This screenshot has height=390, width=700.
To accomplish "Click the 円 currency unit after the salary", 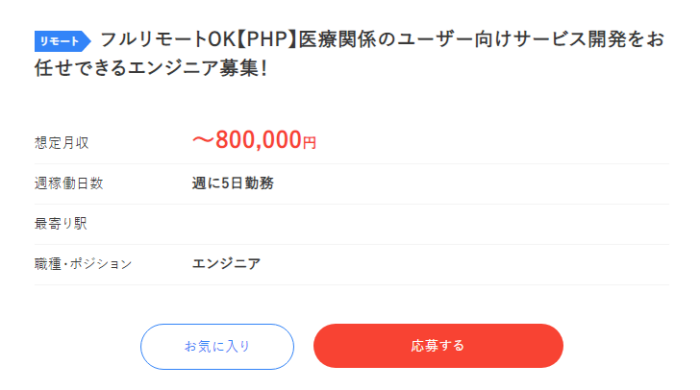I will click(310, 143).
